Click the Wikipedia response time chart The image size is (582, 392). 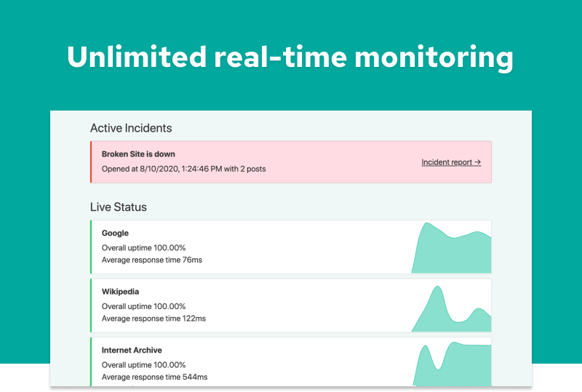coord(451,308)
